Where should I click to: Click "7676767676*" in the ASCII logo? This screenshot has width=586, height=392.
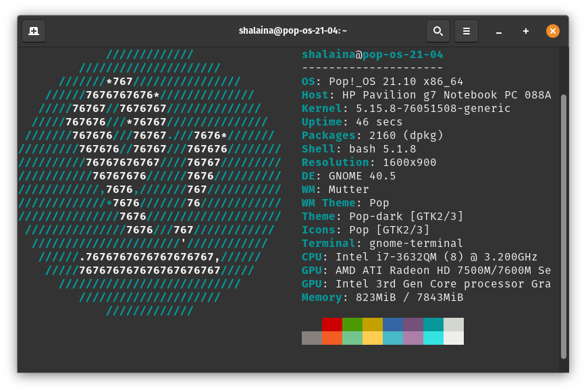[123, 95]
